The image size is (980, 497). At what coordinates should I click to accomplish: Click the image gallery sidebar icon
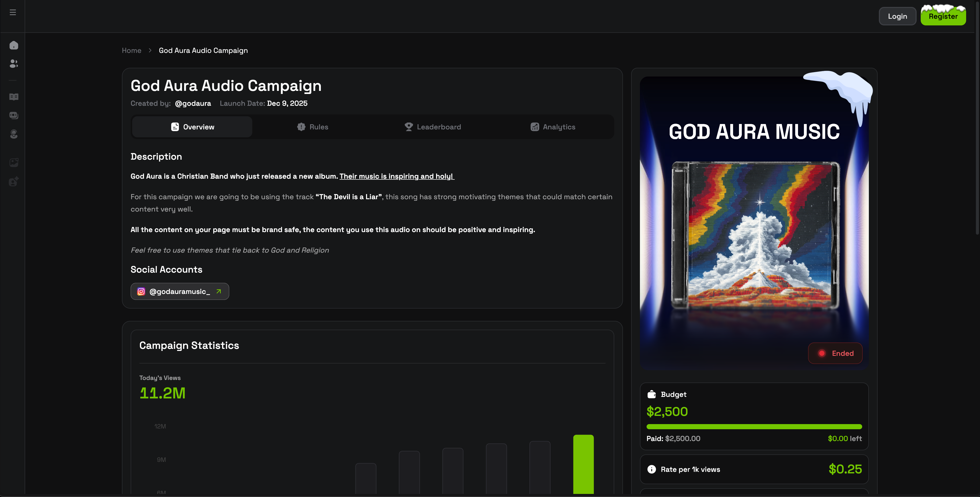point(14,163)
